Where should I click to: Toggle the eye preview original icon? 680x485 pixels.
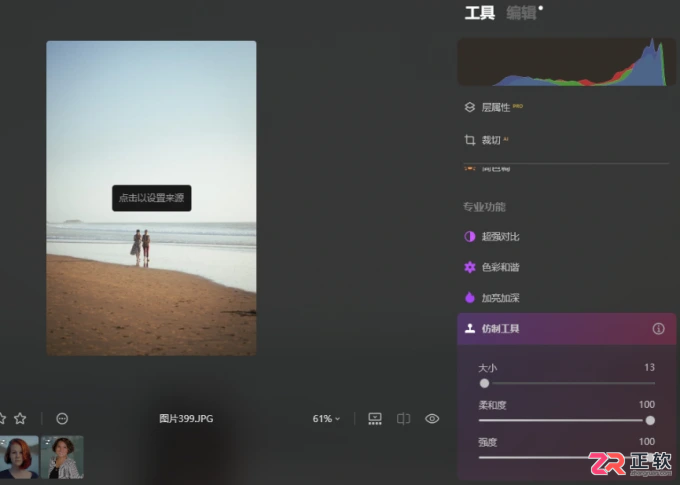click(432, 419)
